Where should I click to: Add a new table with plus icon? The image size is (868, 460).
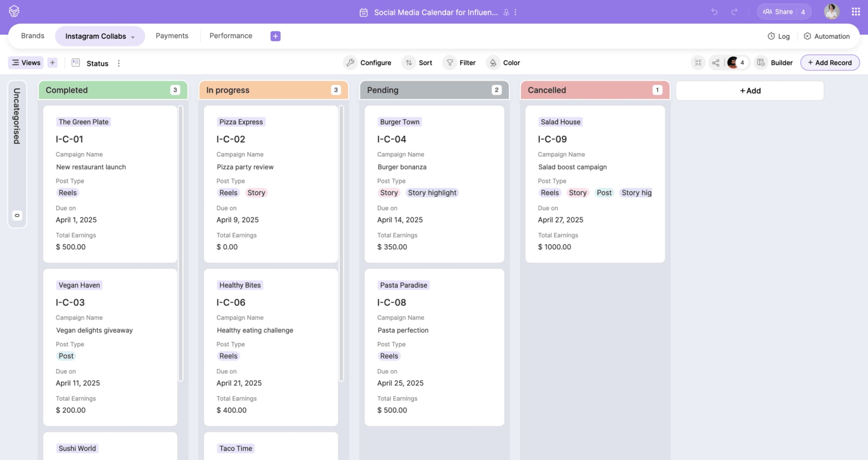tap(275, 36)
